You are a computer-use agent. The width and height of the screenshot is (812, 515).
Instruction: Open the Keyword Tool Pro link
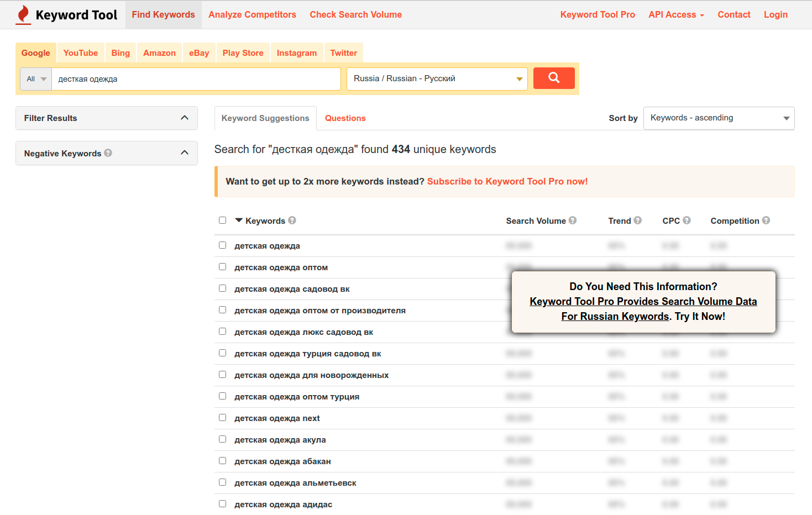[x=598, y=15]
